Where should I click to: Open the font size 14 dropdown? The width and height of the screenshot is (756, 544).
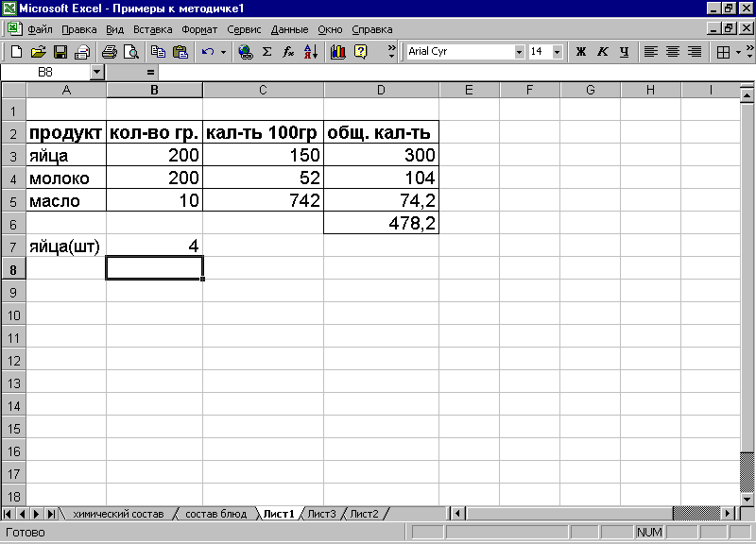coord(557,52)
